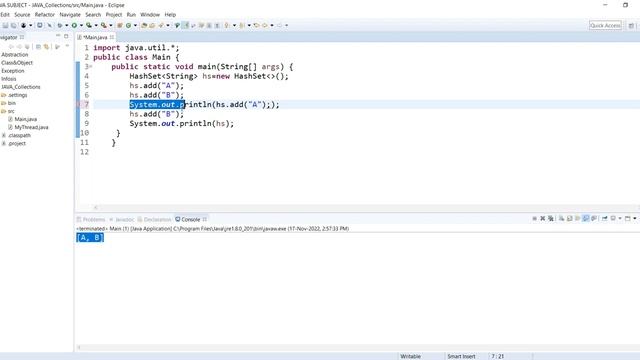The image size is (640, 360).
Task: Click the Last Edit Location icon
Action: pos(256,25)
